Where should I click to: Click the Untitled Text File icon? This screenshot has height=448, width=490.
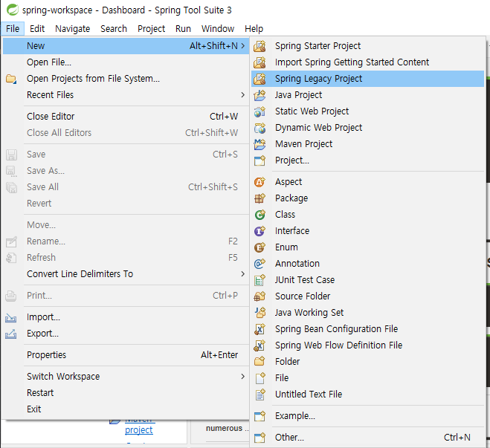(x=259, y=395)
